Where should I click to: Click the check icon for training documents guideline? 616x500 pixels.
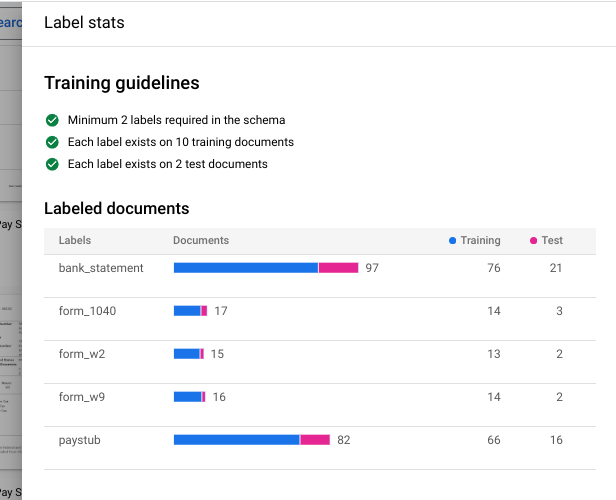tap(52, 142)
